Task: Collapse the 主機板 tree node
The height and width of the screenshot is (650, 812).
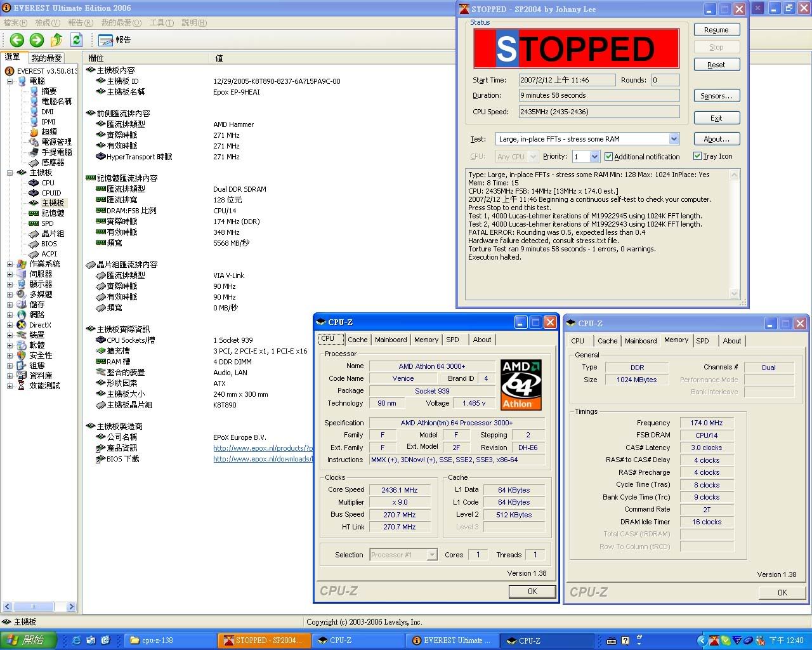Action: pos(10,173)
